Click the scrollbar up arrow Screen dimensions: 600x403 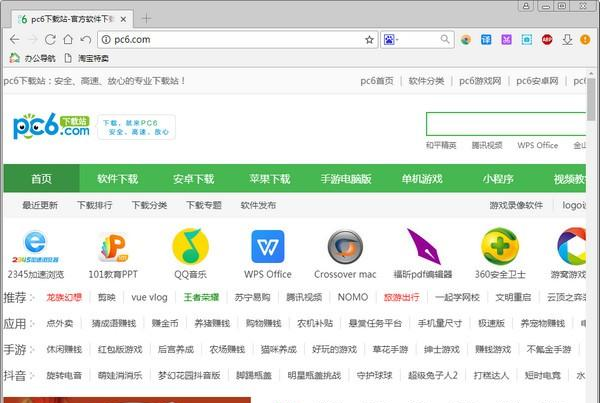pyautogui.click(x=592, y=73)
